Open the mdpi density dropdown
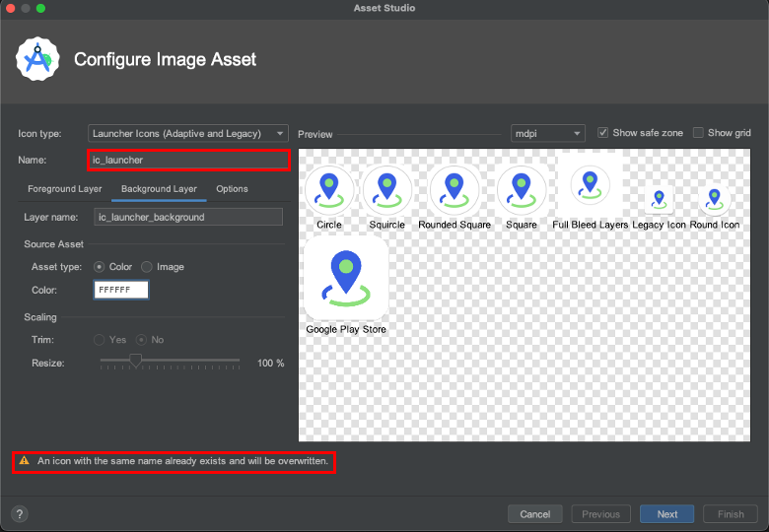Screen dimensions: 769x532 click(x=548, y=133)
